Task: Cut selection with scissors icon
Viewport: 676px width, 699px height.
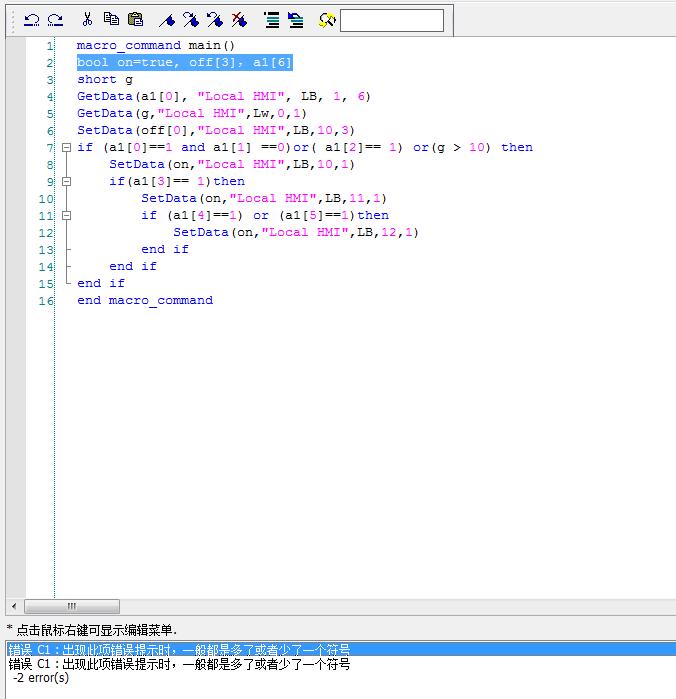Action: (87, 20)
